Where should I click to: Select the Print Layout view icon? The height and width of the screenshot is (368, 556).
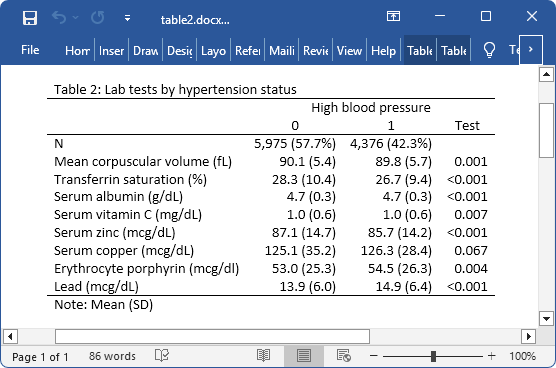[304, 355]
